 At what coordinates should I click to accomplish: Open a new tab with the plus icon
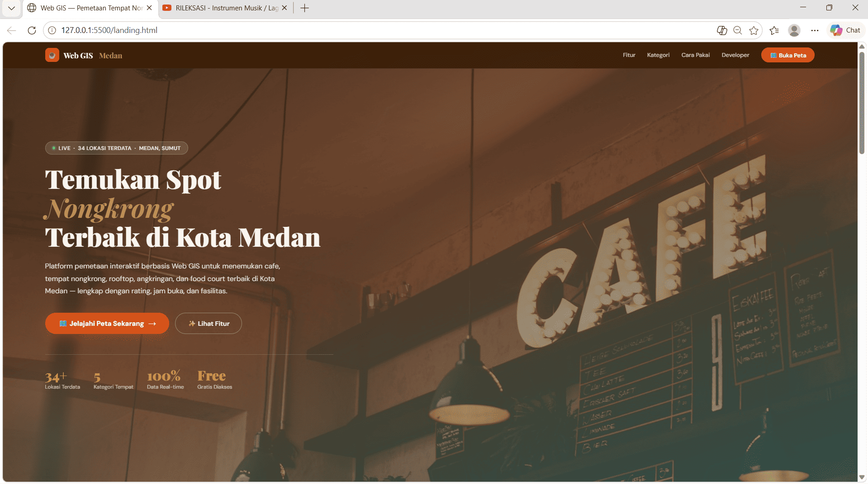click(x=305, y=8)
